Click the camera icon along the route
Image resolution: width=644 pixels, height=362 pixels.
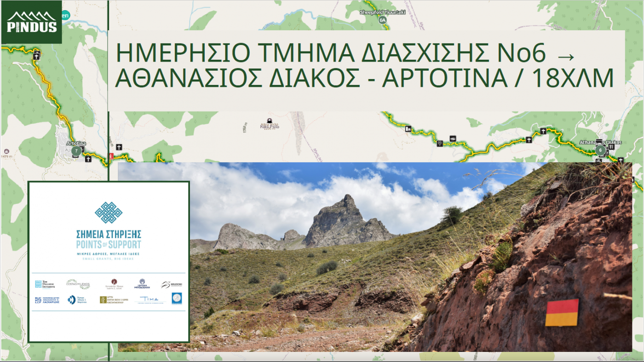[452, 139]
